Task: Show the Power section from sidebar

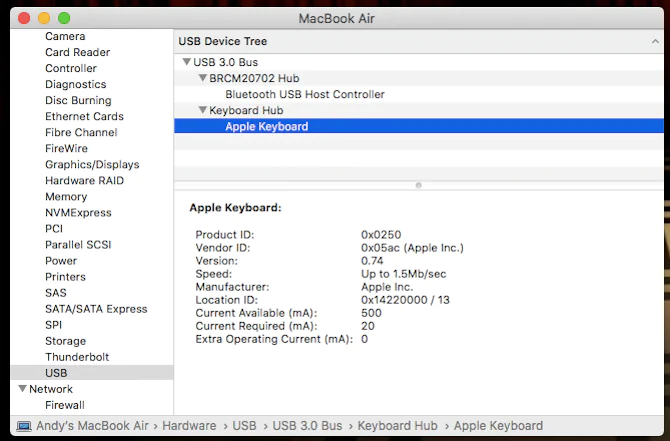Action: coord(61,261)
